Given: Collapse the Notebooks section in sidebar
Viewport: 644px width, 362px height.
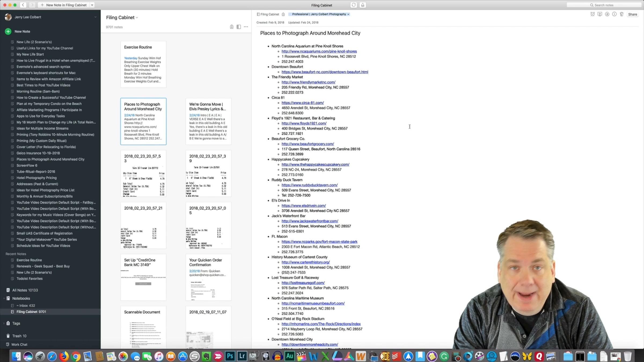Looking at the screenshot, I should pyautogui.click(x=4, y=298).
